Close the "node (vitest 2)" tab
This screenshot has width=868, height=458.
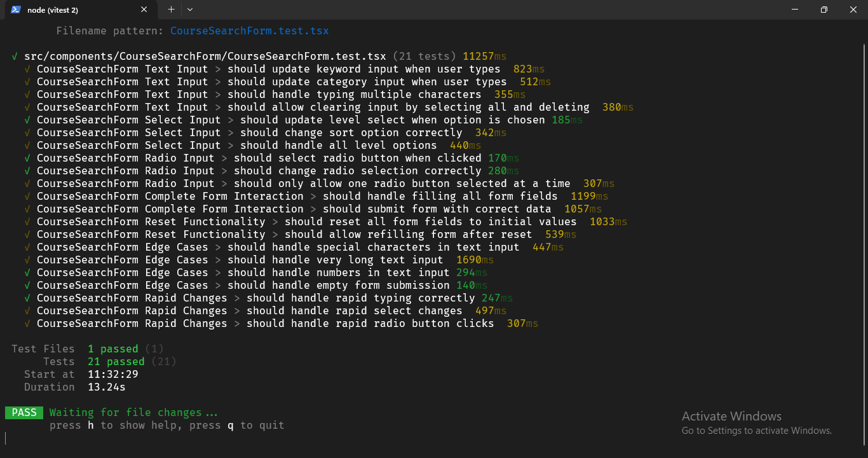click(144, 10)
